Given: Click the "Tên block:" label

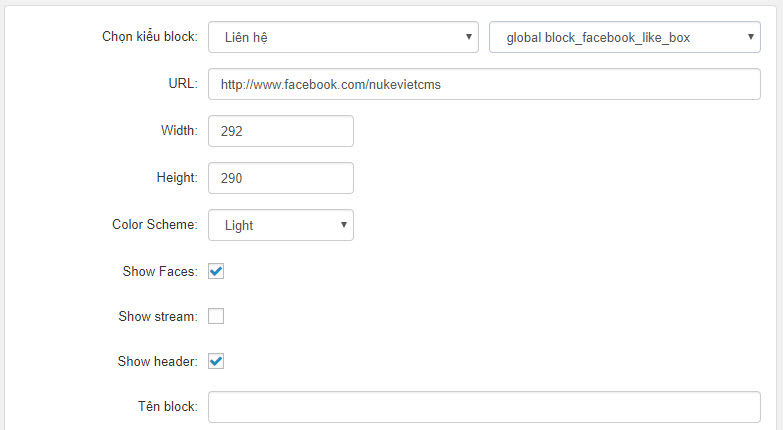Looking at the screenshot, I should 168,406.
